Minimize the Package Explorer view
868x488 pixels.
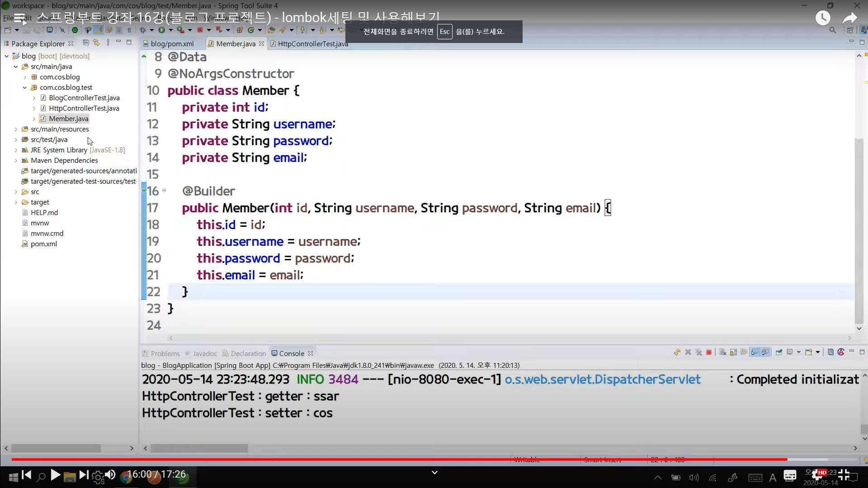tap(118, 42)
